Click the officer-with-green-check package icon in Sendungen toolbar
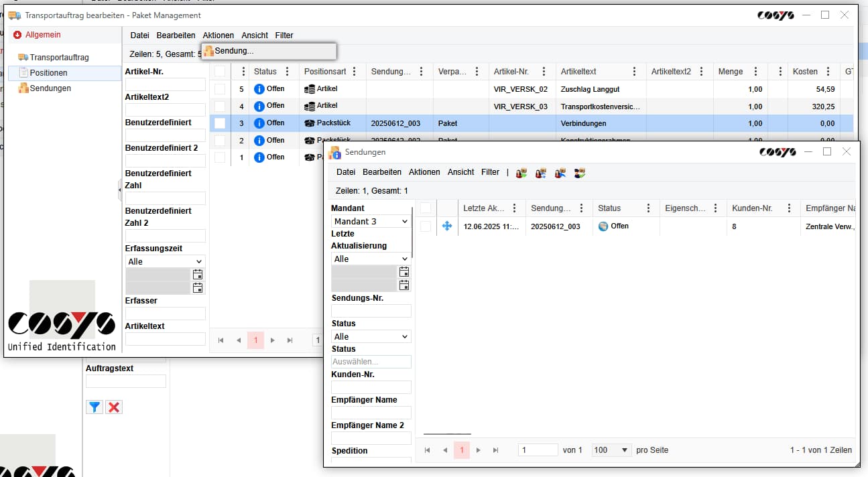Viewport: 868px width, 477px height. coord(580,173)
